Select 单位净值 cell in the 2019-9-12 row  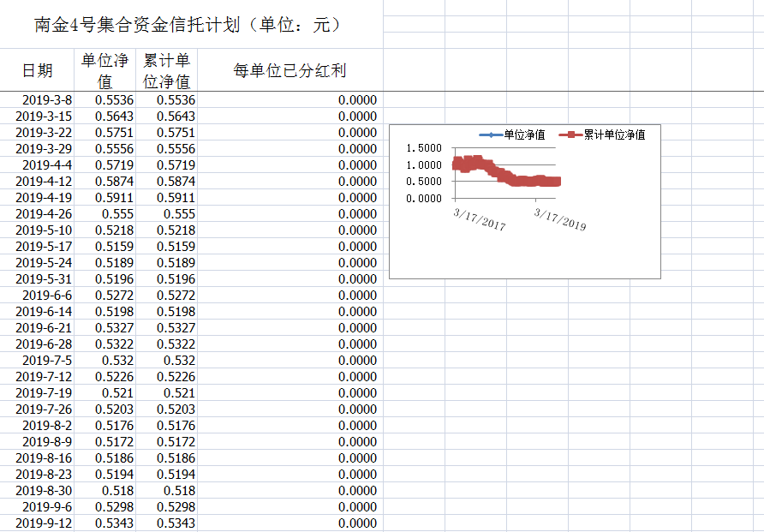coord(104,523)
